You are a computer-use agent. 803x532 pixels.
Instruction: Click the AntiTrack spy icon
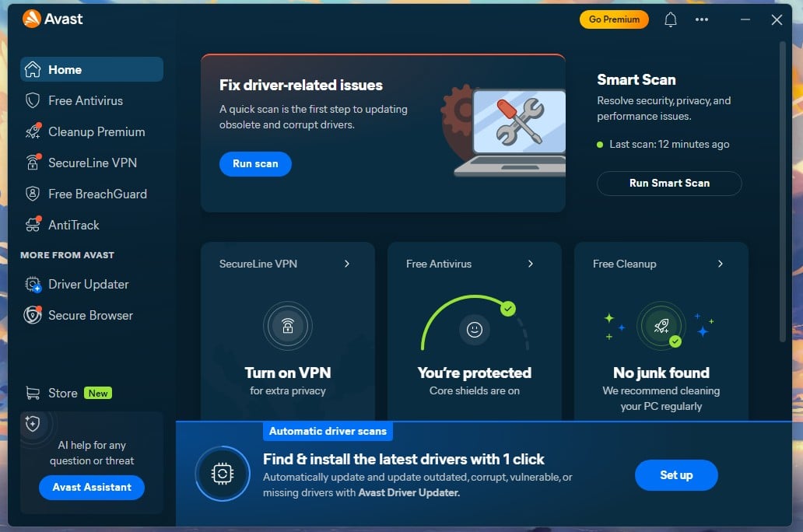[33, 224]
